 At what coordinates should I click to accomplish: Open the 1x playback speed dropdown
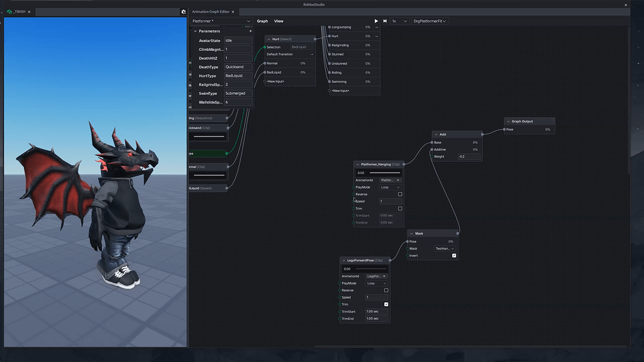point(399,21)
